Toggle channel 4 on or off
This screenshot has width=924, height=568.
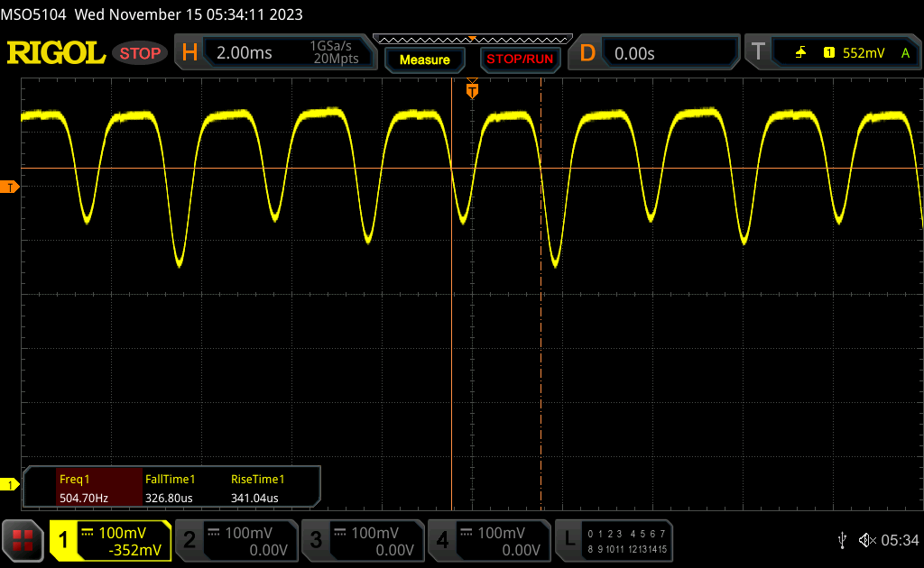tap(442, 540)
